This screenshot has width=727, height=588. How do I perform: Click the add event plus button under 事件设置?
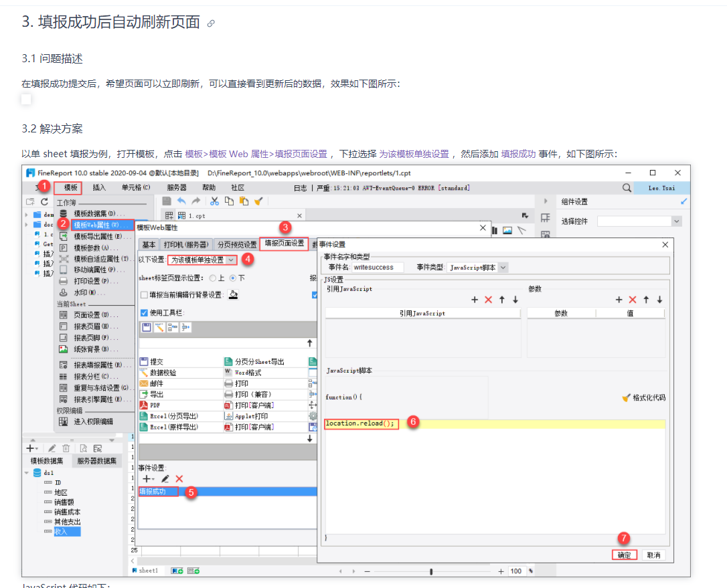[147, 479]
